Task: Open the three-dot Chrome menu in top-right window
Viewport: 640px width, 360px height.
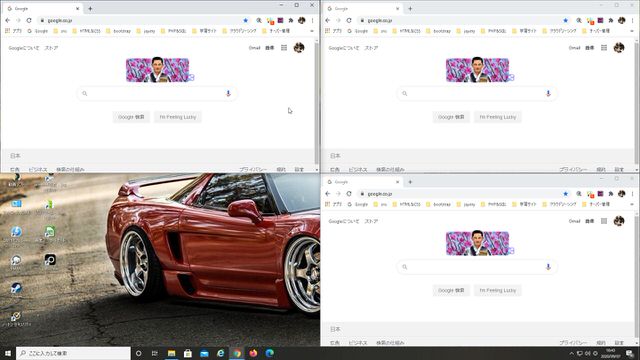Action: pyautogui.click(x=632, y=20)
